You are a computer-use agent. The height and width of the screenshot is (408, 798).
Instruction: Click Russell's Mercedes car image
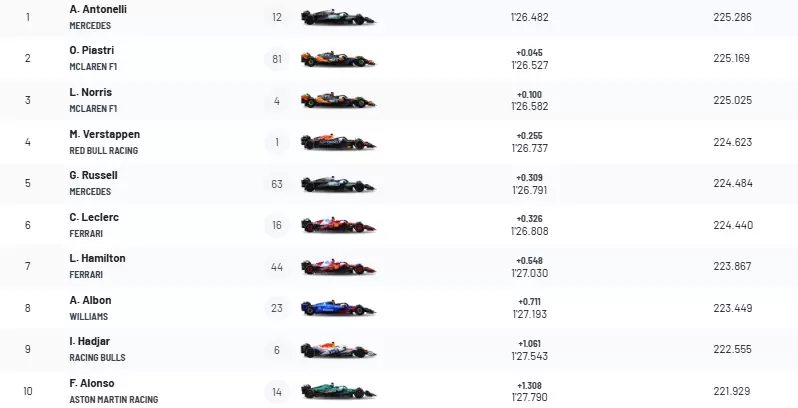coord(338,184)
